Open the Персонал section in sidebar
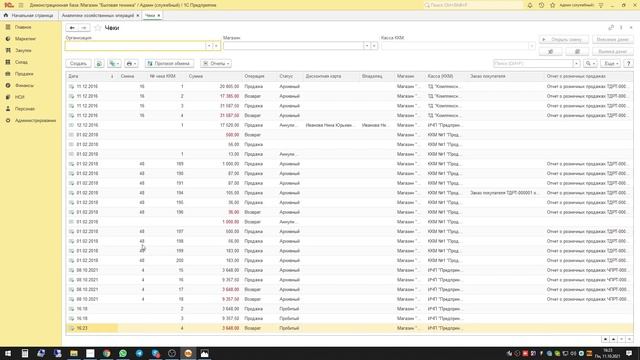640x360 pixels. [x=24, y=109]
